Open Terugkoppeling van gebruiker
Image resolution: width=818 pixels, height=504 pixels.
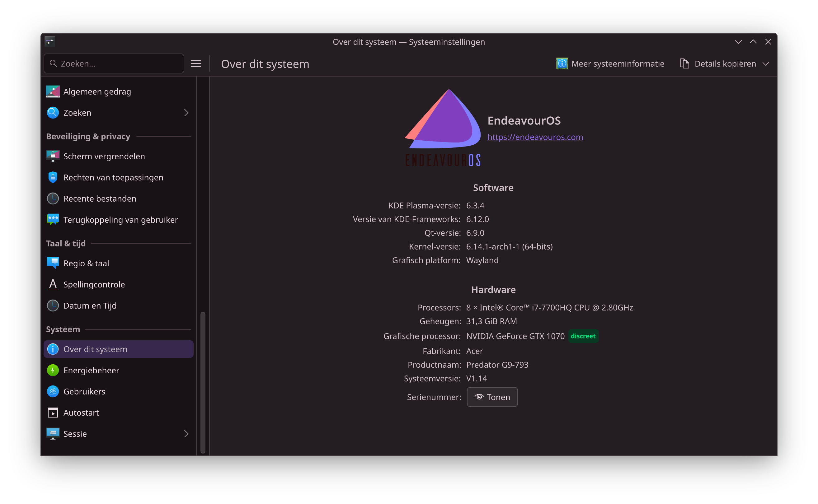118,220
